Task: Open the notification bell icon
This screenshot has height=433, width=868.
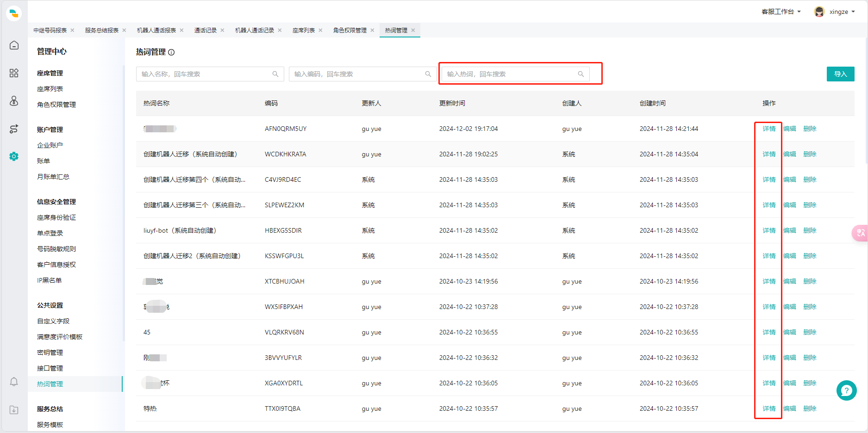Action: point(14,382)
